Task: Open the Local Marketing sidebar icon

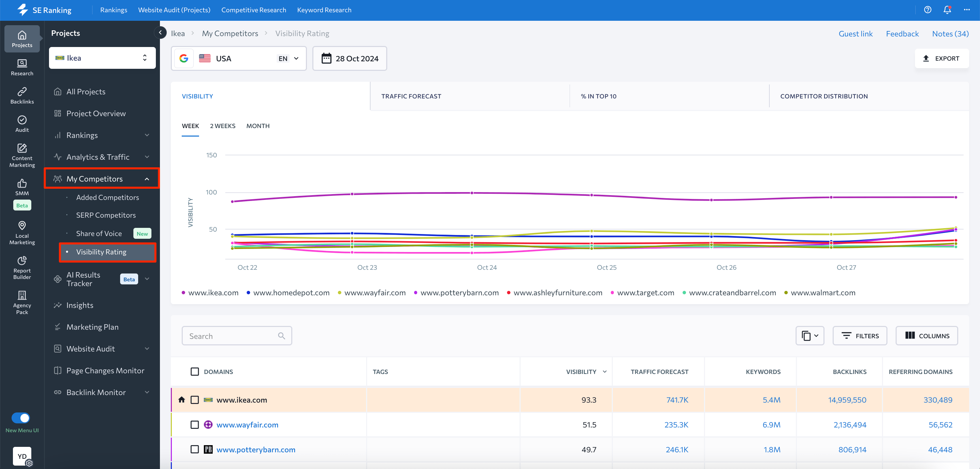Action: pyautogui.click(x=22, y=232)
